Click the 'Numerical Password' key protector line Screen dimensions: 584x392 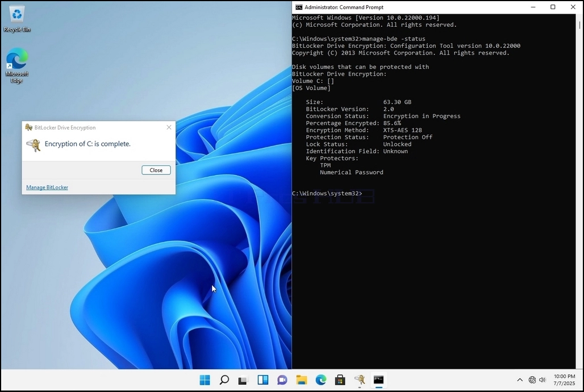coord(352,173)
